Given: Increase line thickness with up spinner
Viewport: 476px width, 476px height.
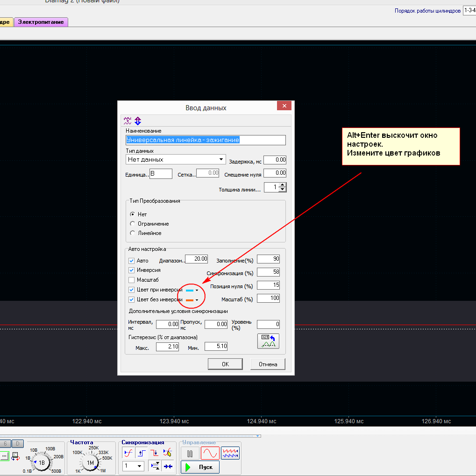Looking at the screenshot, I should click(283, 185).
